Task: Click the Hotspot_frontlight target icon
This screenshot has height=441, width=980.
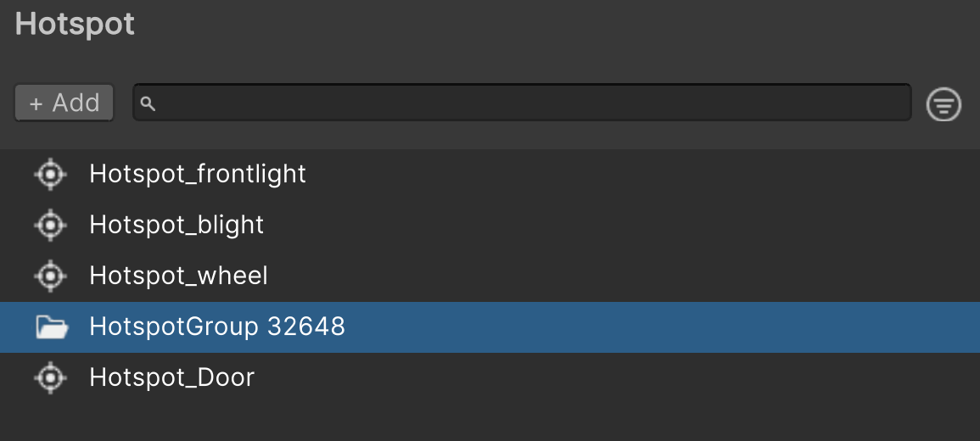Action: tap(50, 175)
